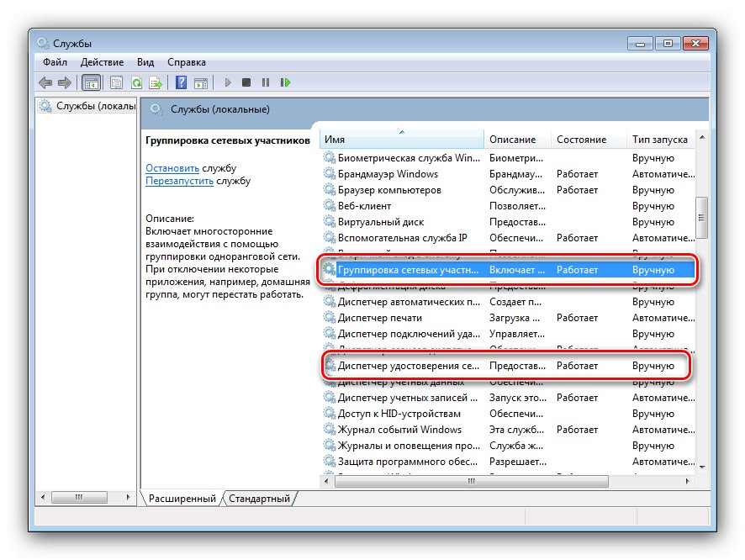Open the Действие menu
This screenshot has height=560, width=745.
[x=102, y=61]
